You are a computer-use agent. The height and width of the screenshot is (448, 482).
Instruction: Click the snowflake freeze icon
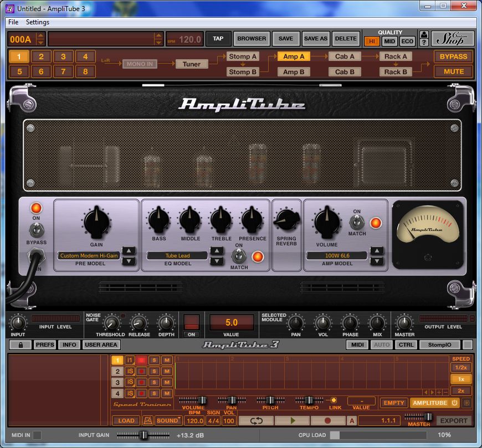[x=466, y=403]
